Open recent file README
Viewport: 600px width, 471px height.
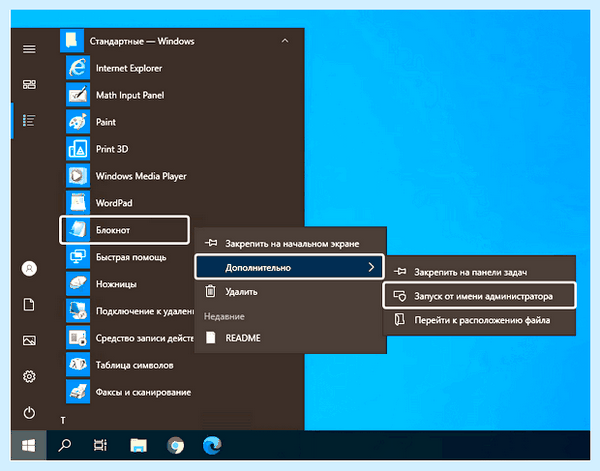[290, 338]
